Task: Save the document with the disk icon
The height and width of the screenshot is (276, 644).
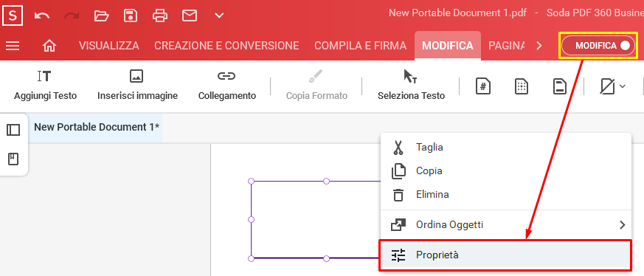Action: click(130, 15)
